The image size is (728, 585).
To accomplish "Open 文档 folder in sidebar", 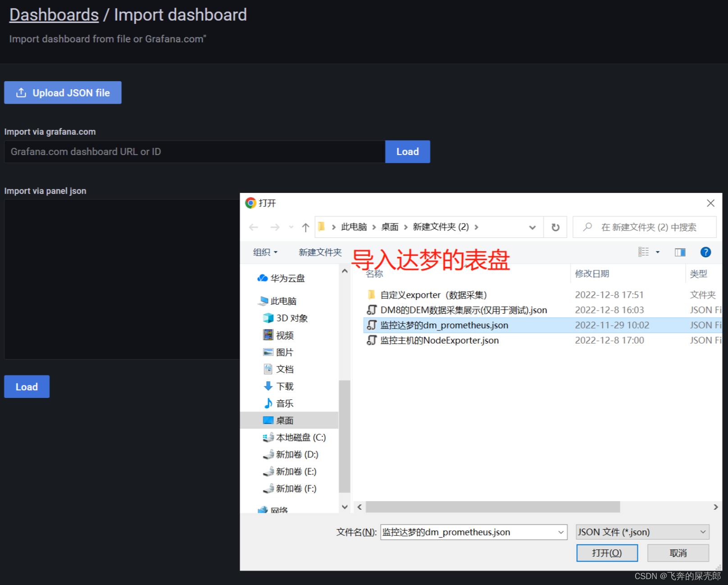I will tap(278, 369).
